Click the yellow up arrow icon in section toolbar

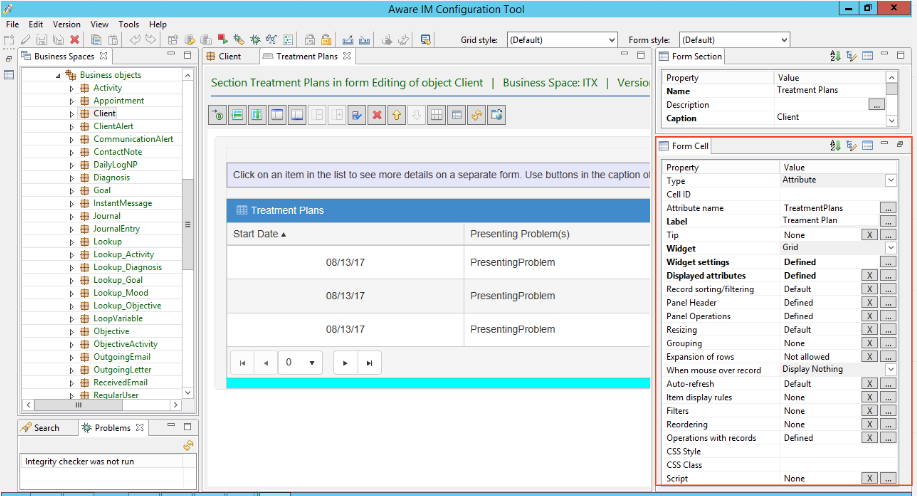(x=397, y=115)
